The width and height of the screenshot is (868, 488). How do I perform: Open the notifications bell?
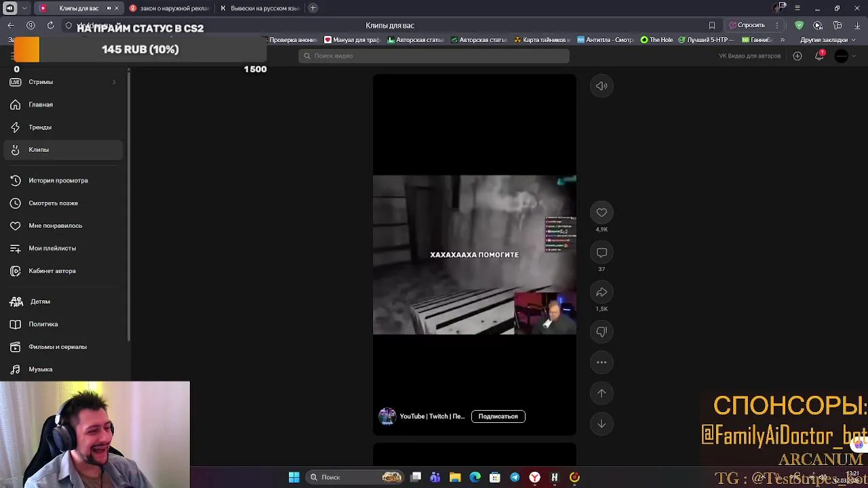tap(819, 56)
